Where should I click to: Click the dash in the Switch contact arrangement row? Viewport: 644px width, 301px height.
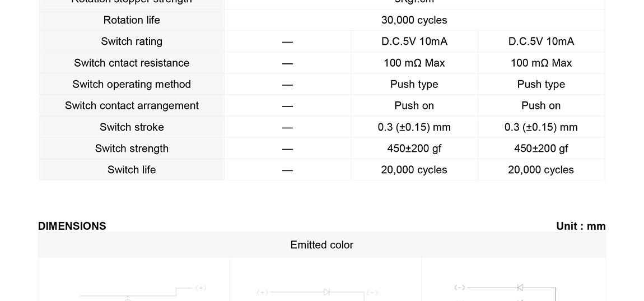click(x=287, y=106)
